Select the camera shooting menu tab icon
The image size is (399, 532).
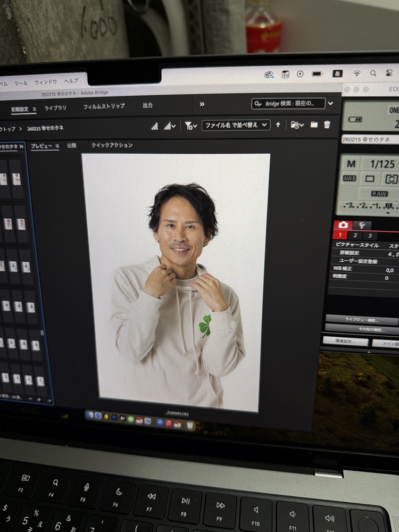click(344, 225)
